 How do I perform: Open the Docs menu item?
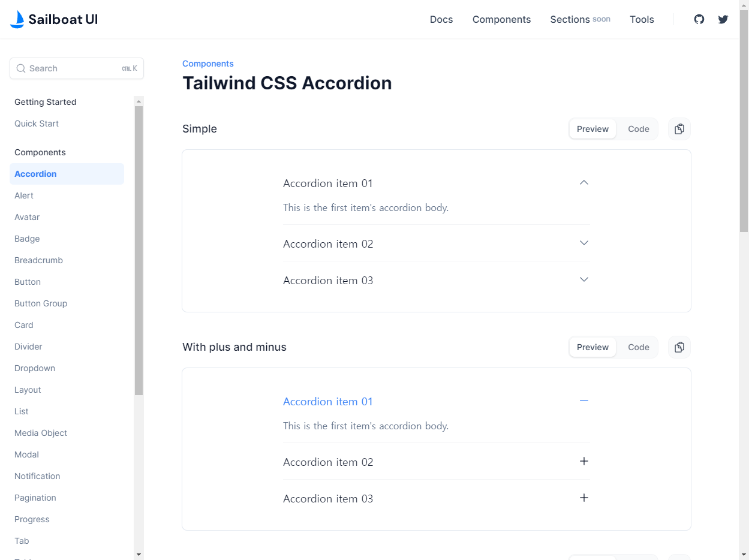(x=441, y=19)
